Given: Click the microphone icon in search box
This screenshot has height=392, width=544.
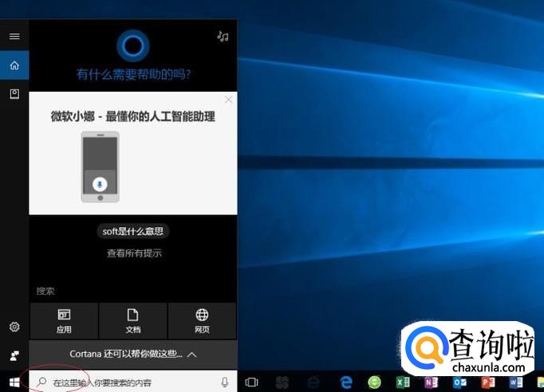Looking at the screenshot, I should click(225, 382).
